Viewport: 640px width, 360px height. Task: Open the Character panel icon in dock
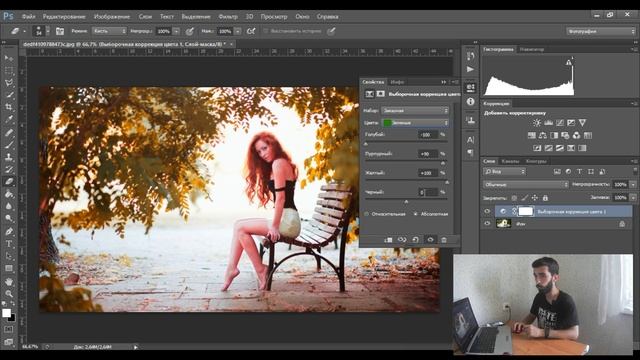471,140
